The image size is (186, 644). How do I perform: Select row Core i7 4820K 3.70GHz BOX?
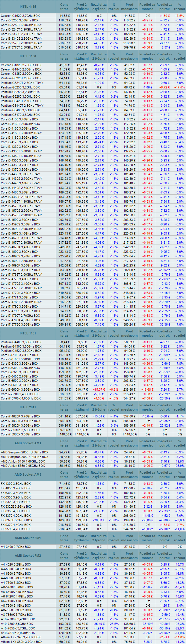93,416
